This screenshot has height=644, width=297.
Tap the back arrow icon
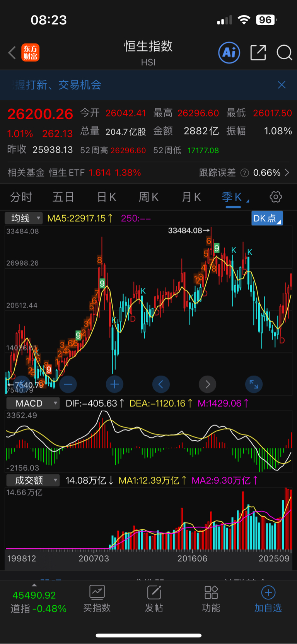click(x=12, y=53)
